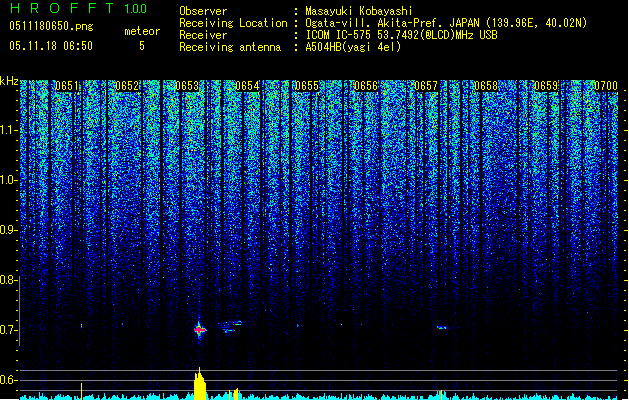
Task: Click the faint meteor echo trail near 0654
Action: [x=231, y=326]
